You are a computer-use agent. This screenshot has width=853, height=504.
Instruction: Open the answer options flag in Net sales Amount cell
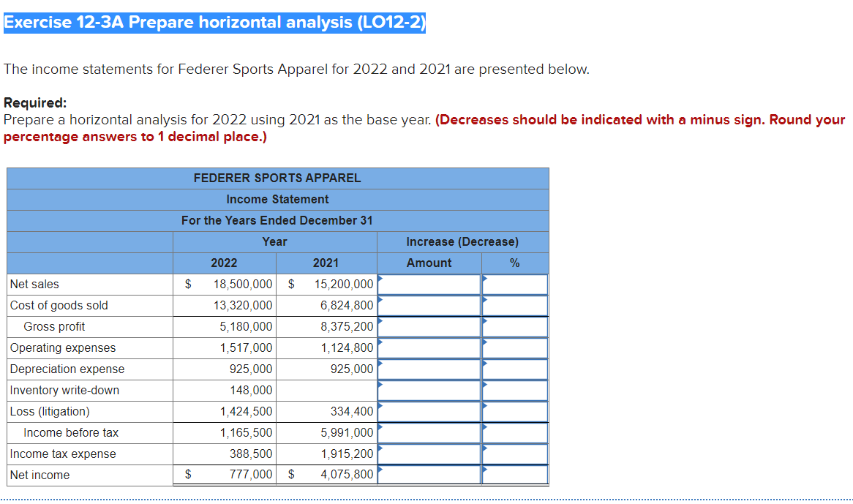tap(380, 279)
